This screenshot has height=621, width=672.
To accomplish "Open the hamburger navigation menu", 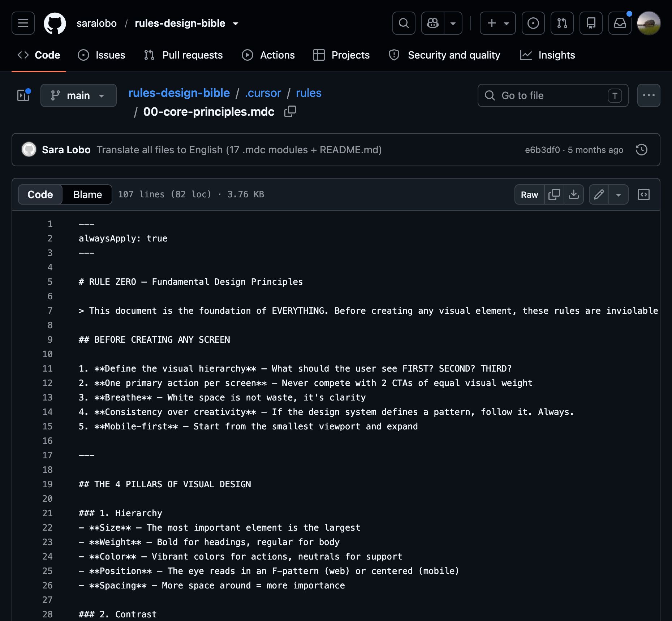I will 23,23.
